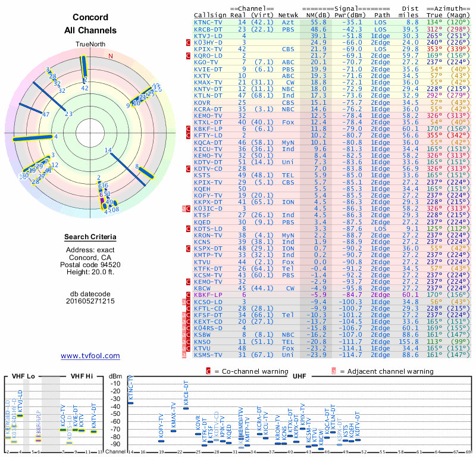Screen dimensions: 476x457
Task: Select the KICU-TV callsign
Action: (208, 149)
